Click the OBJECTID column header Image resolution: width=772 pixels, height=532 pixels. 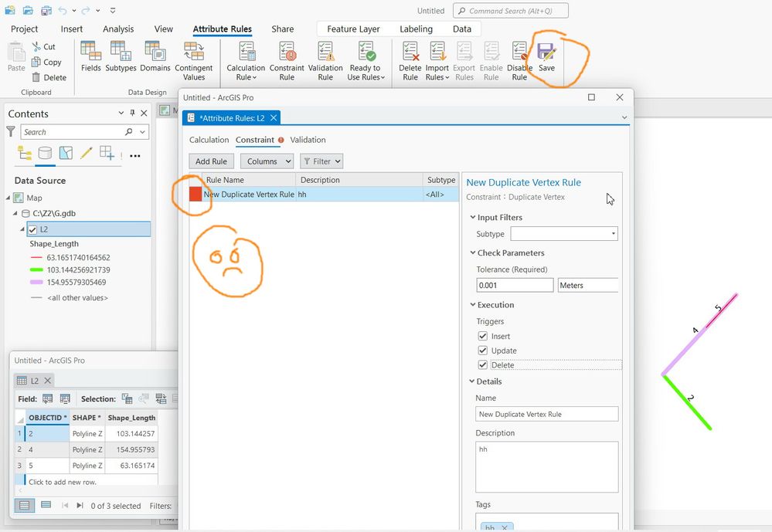click(47, 417)
